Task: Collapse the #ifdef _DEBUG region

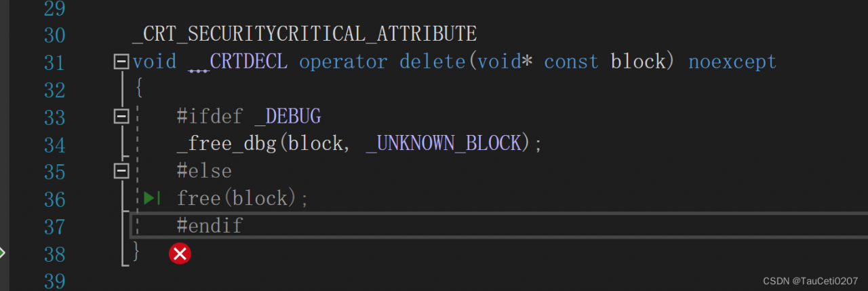Action: 121,117
